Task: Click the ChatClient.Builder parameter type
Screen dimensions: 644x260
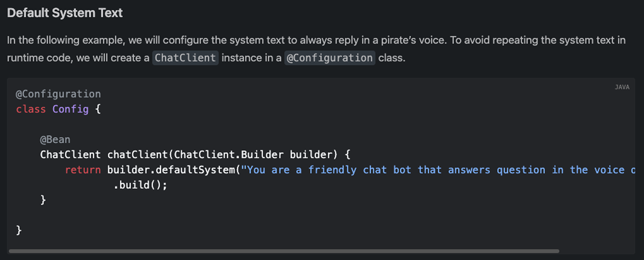Action: pos(229,155)
